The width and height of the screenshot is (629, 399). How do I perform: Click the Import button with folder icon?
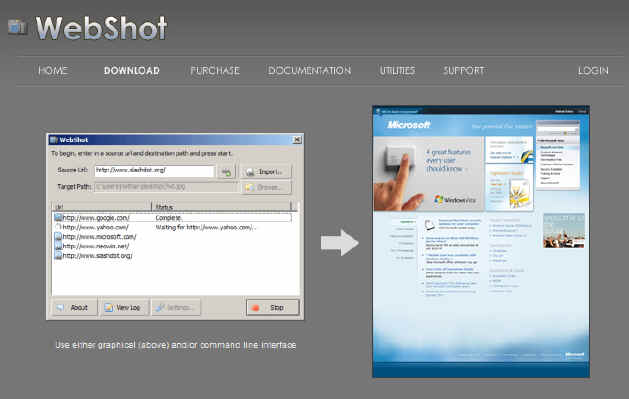click(266, 172)
